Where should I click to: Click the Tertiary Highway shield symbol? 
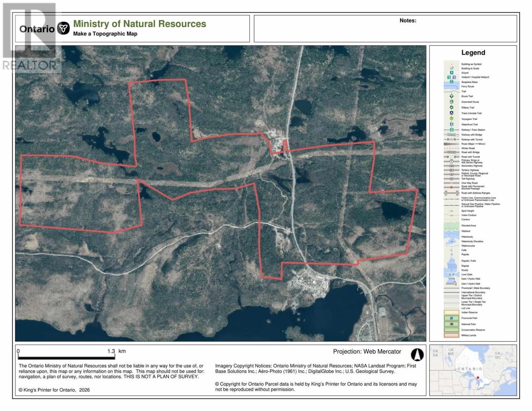pos(451,170)
